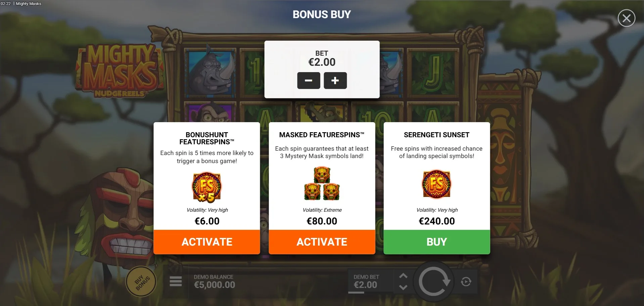644x306 pixels.
Task: Lower demo bet with down chevron
Action: (403, 288)
